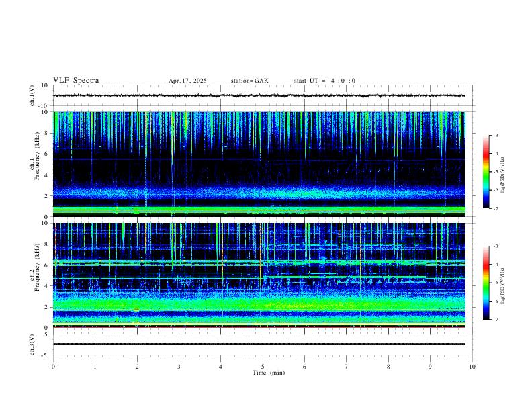Click the time axis tick label "9"
Screen dimensions: 532x411
[x=430, y=367]
